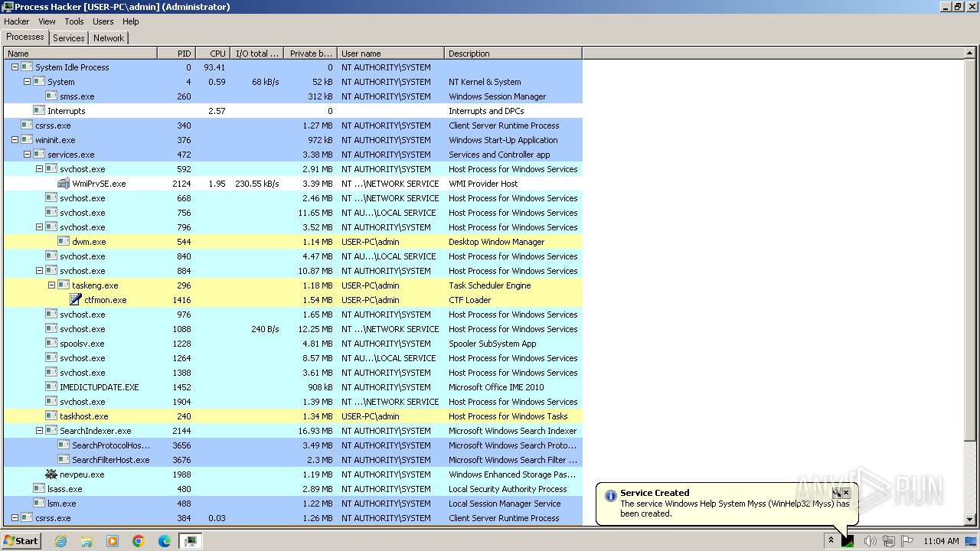Open Windows Media Player from the taskbar
Screen dimensions: 980x551
point(113,541)
